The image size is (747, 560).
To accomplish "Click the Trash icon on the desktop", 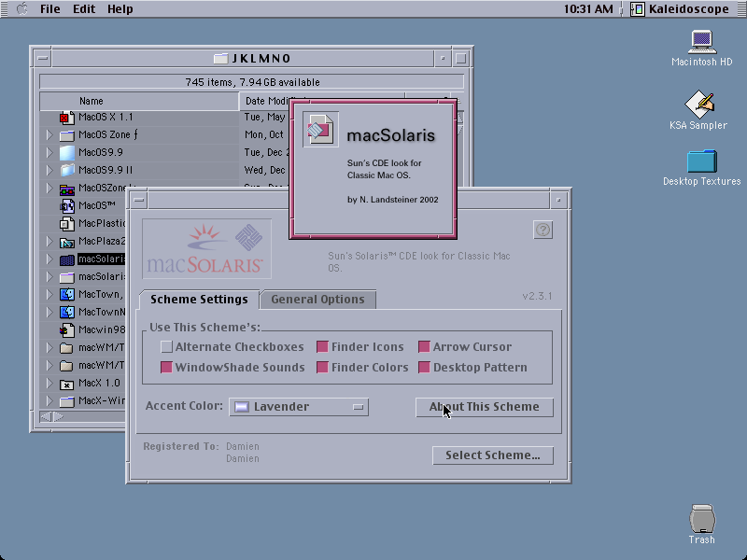I will coord(702,519).
